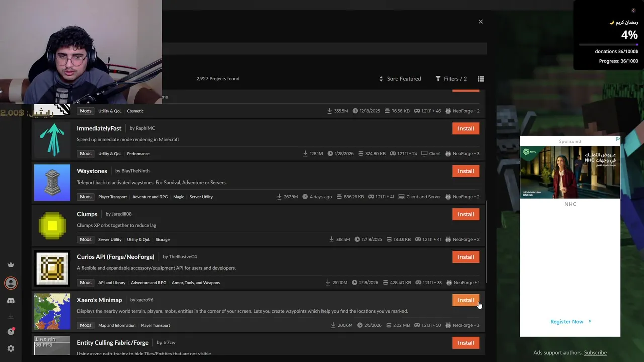Open the Filters / 2 panel

click(451, 79)
